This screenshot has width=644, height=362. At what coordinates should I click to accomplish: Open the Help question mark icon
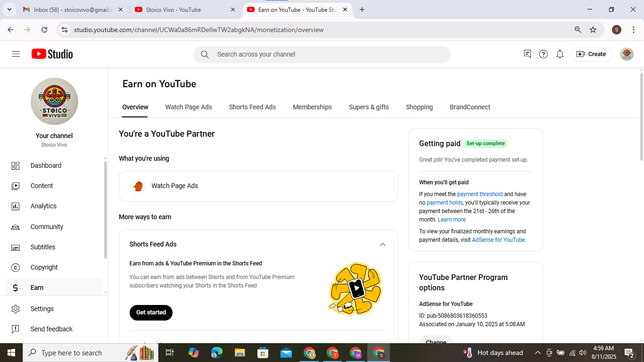click(544, 54)
